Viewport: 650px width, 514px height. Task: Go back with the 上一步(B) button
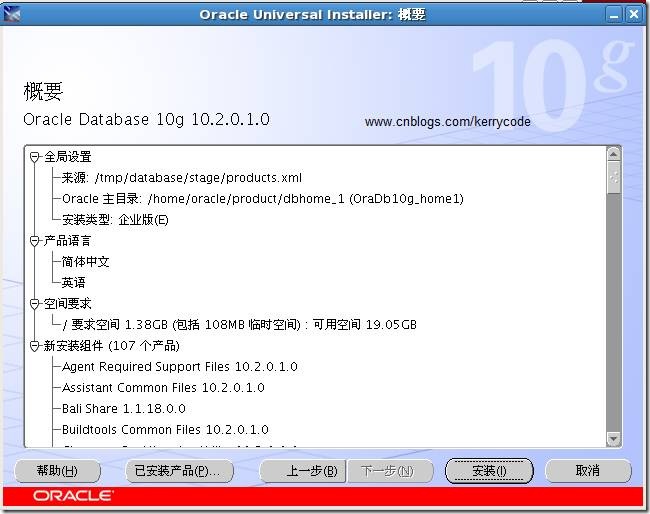click(303, 471)
